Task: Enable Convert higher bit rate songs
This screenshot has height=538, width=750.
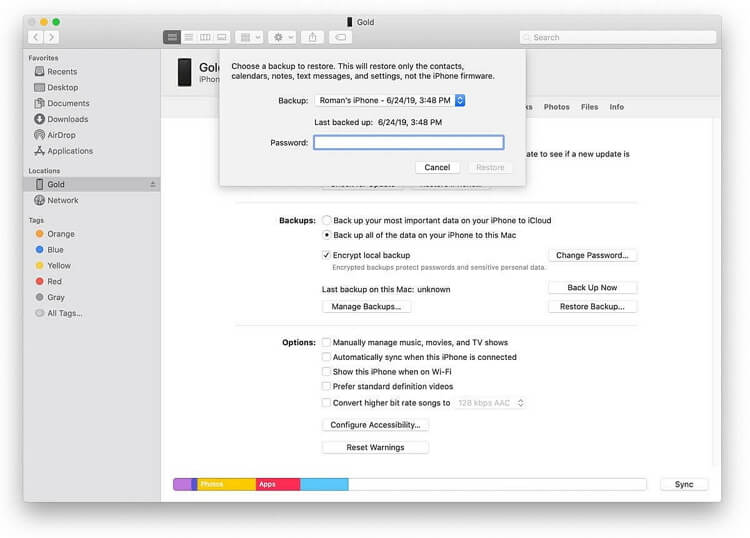Action: (x=326, y=403)
